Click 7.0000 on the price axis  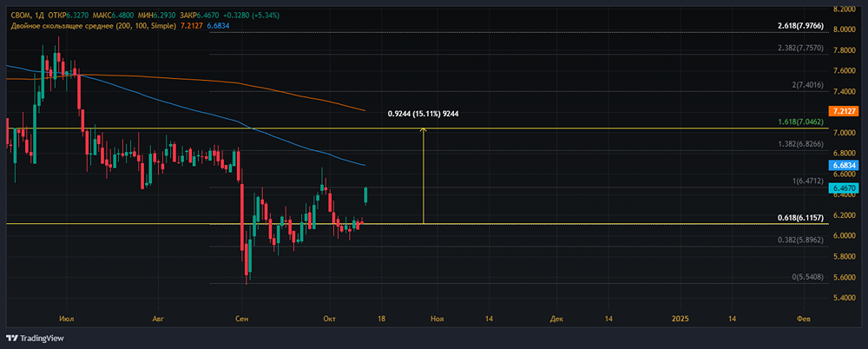coord(845,133)
